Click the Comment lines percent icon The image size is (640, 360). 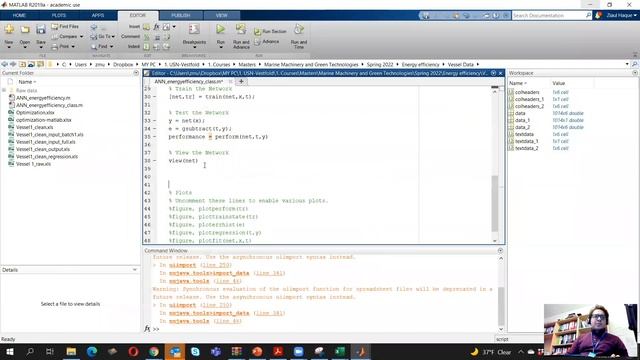click(147, 37)
